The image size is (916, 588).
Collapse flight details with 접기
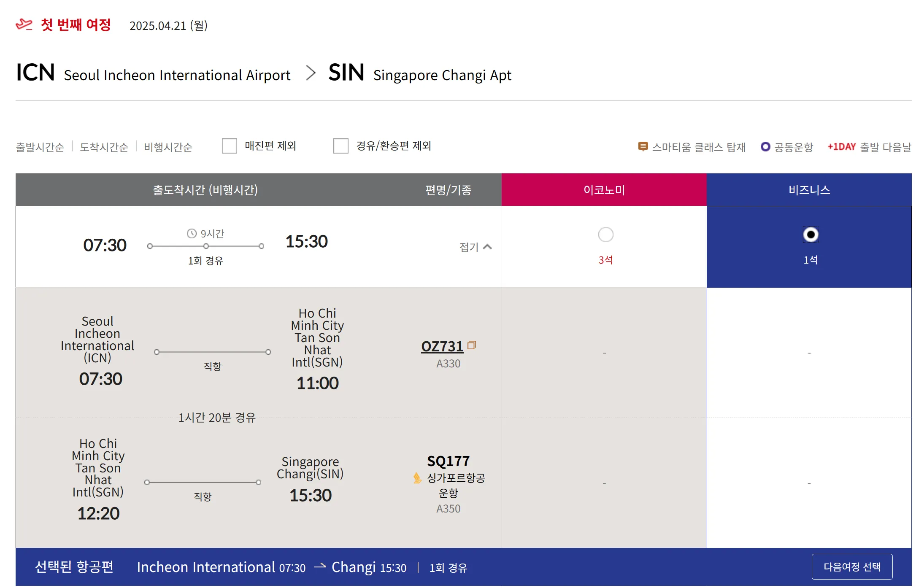(x=475, y=247)
